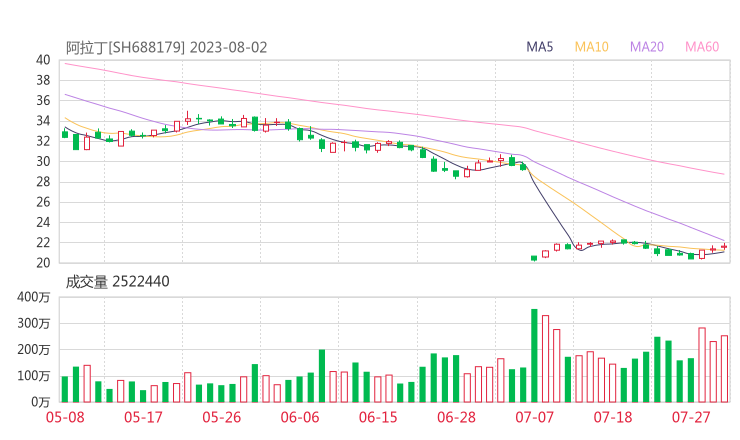Screen dimensions: 740x440
Task: Select the 07-27 date on the x-axis
Action: pos(691,417)
